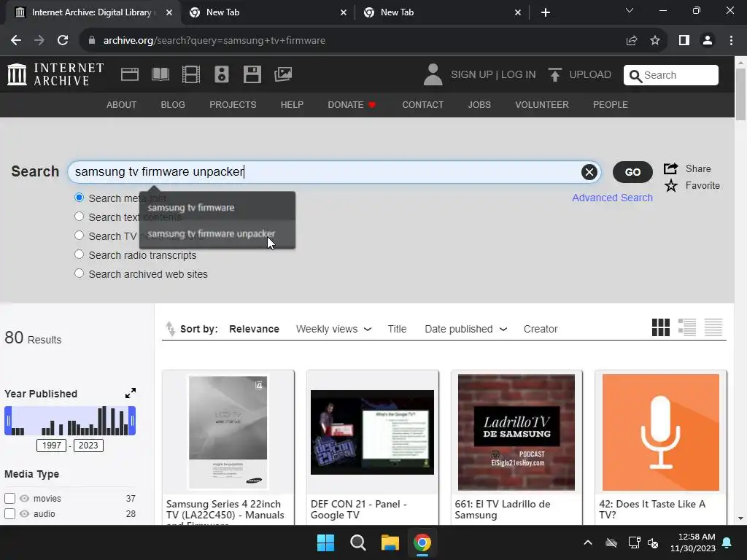Open the Chrome three-dot menu

click(731, 41)
